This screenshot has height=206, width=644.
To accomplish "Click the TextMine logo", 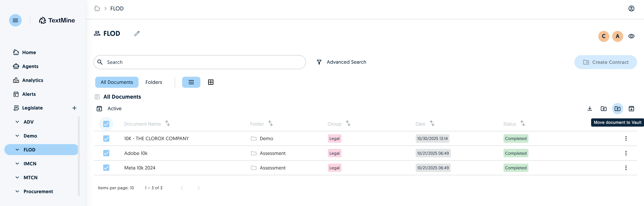I will coord(57,20).
